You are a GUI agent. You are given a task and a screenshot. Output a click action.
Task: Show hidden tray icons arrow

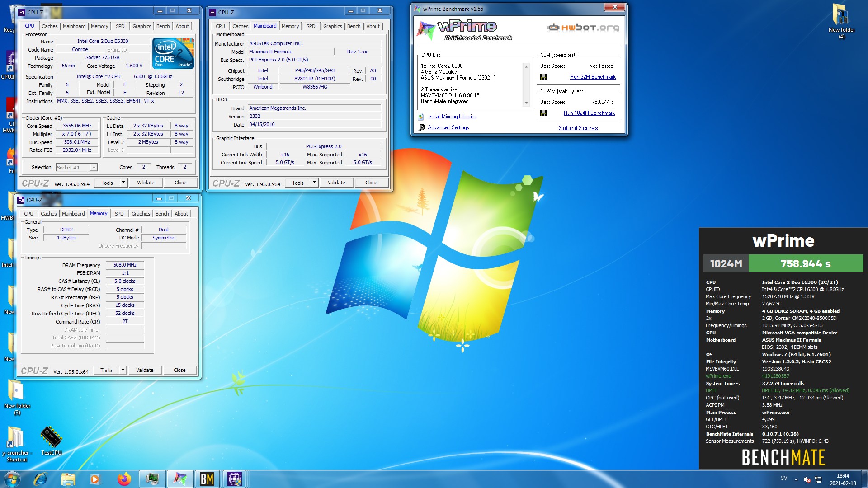[x=796, y=479]
